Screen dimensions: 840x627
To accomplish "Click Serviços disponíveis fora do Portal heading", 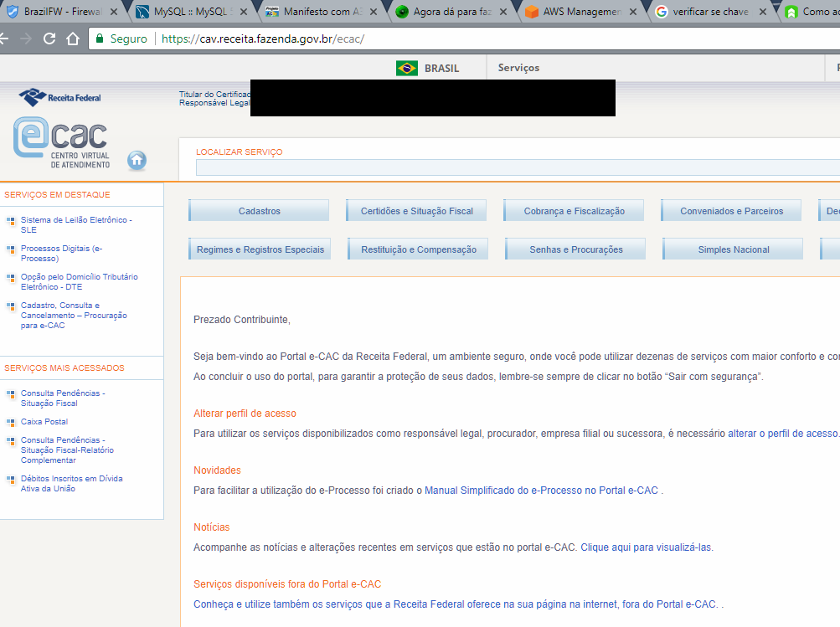I will point(287,584).
